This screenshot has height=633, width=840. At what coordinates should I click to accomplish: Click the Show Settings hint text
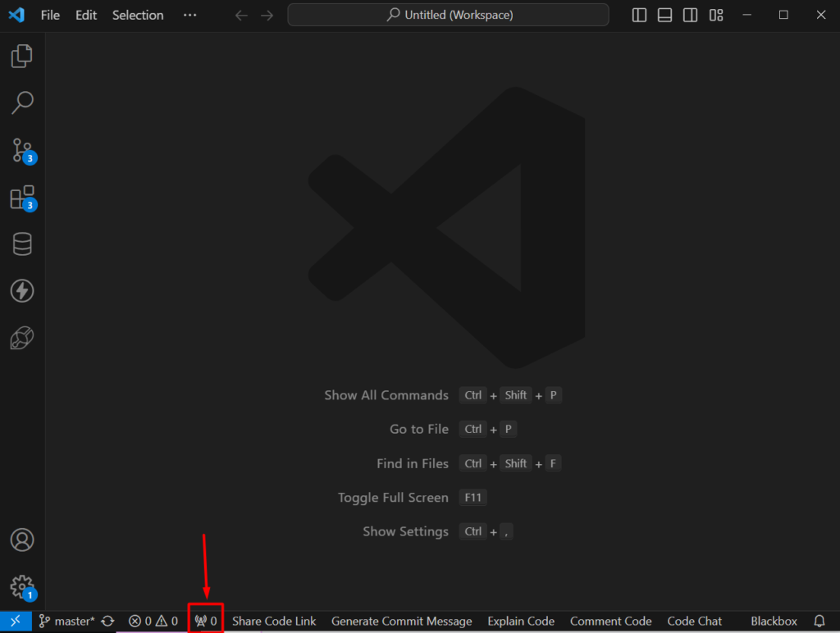click(405, 531)
